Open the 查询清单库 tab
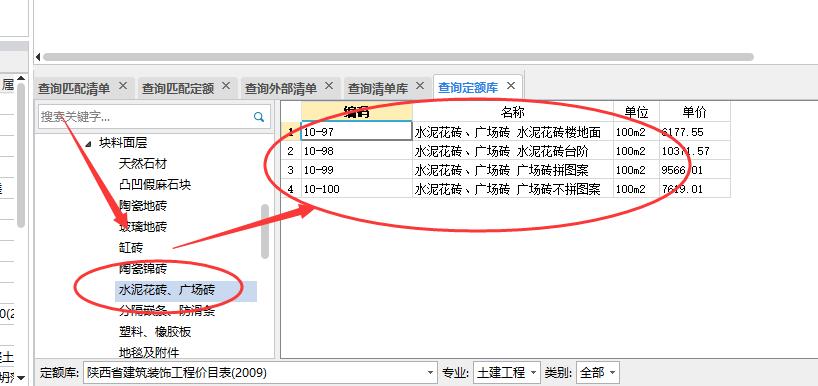This screenshot has width=818, height=386. coord(378,88)
